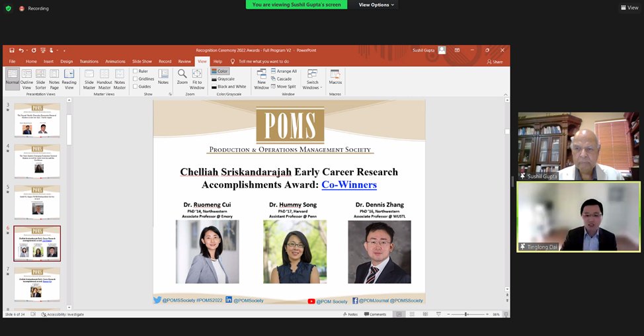Click the zoom in plus on status bar
This screenshot has height=336, width=644.
point(487,314)
